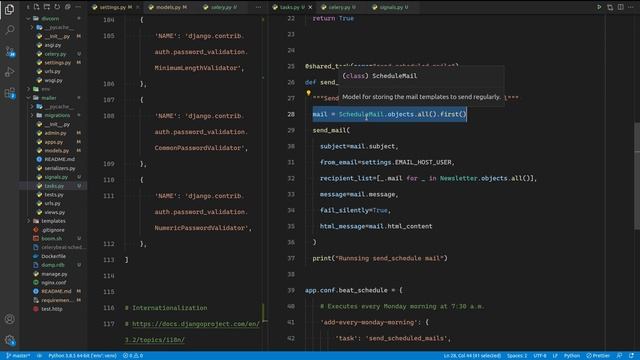
Task: Open the left editor group's overflow ellipsis
Action: (x=258, y=7)
